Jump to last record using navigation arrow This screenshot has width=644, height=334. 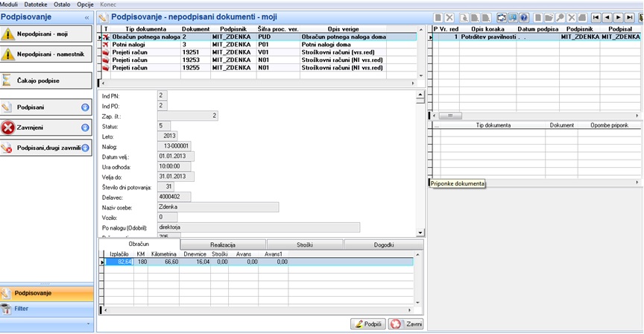629,18
